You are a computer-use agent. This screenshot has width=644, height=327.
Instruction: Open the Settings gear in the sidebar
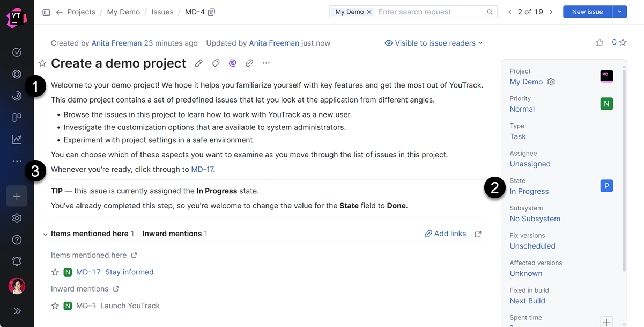[x=17, y=218]
